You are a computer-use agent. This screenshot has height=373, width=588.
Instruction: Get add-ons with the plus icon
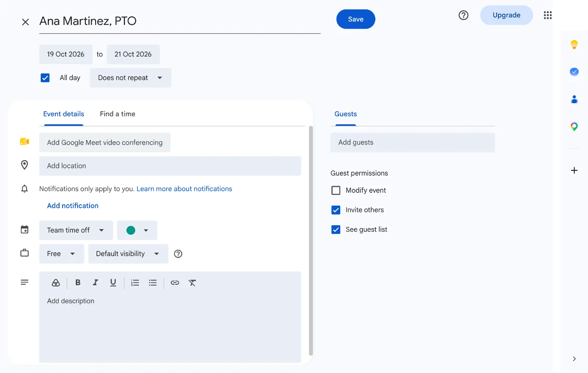click(574, 170)
